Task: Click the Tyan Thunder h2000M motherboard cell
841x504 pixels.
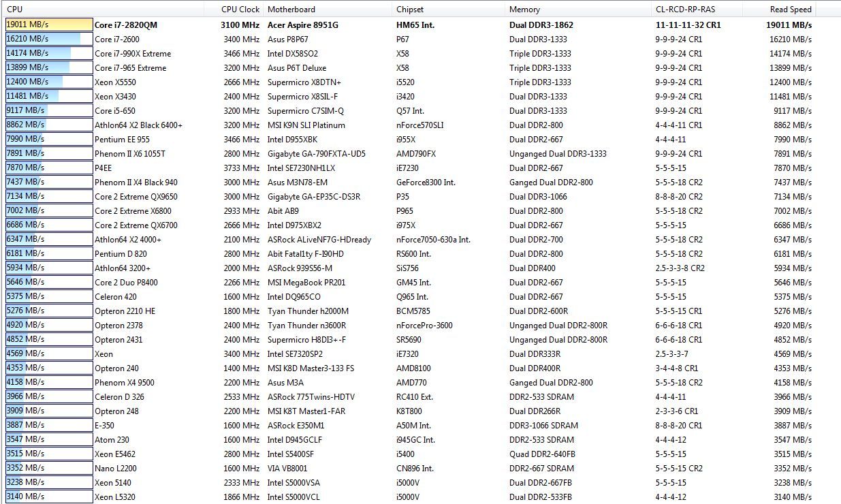Action: 308,311
